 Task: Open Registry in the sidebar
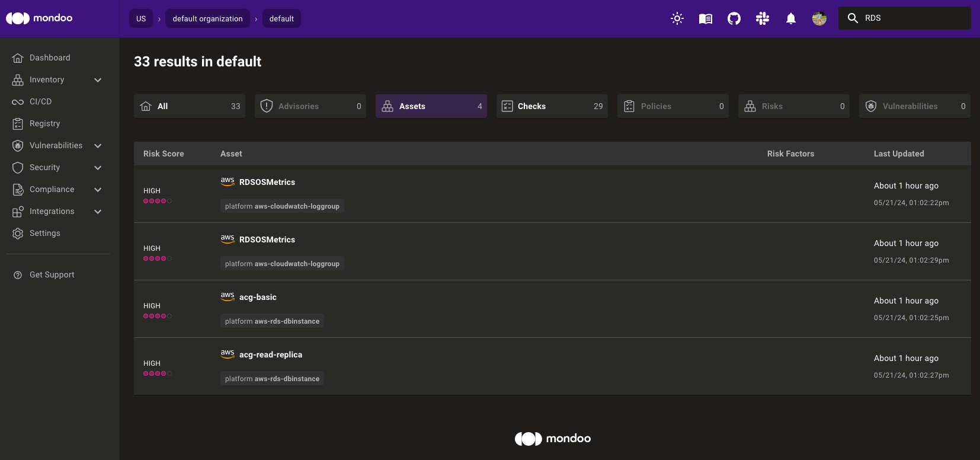(45, 123)
